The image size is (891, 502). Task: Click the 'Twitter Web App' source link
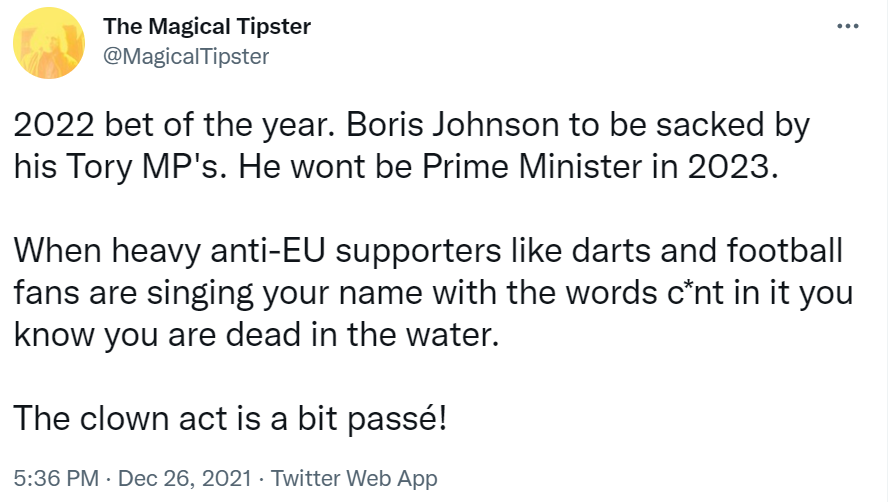coord(353,478)
